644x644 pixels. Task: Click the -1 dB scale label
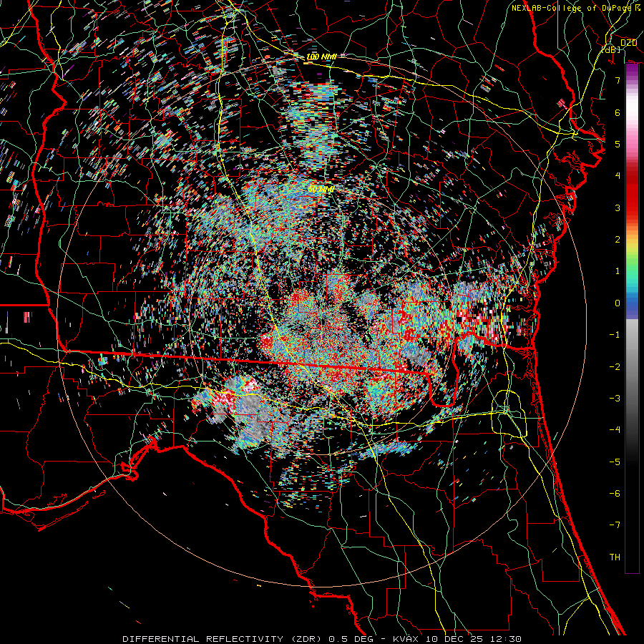coord(615,335)
